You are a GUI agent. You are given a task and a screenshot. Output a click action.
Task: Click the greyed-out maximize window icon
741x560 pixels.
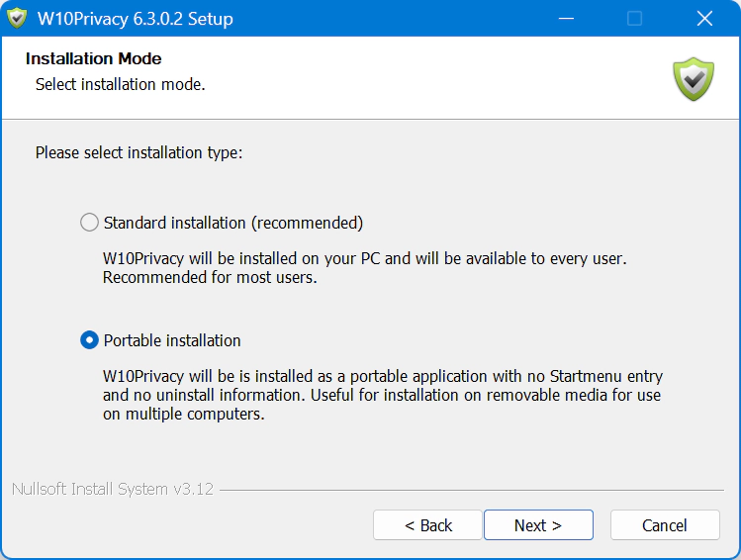pos(634,19)
